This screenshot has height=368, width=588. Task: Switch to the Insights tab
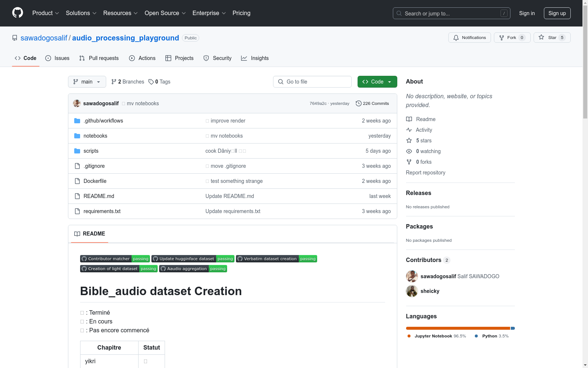click(x=255, y=58)
